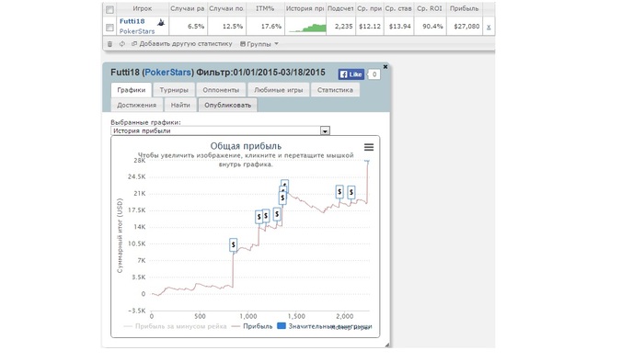Screen dimensions: 644x362
Task: Click the topmost dollar marker near 21K
Action: click(x=284, y=185)
